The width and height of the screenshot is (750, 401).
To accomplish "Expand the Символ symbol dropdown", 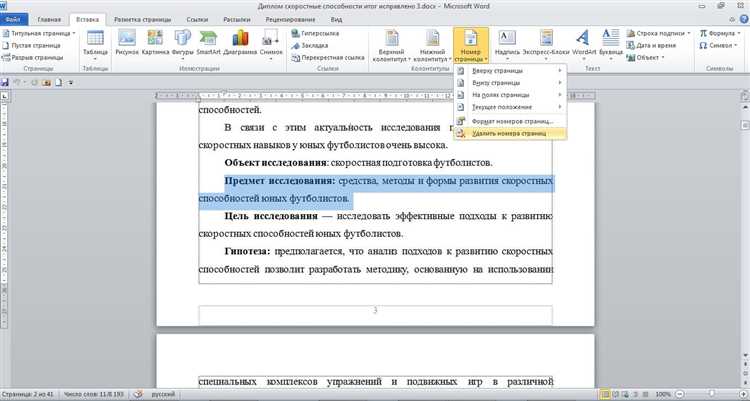I will pos(737,45).
